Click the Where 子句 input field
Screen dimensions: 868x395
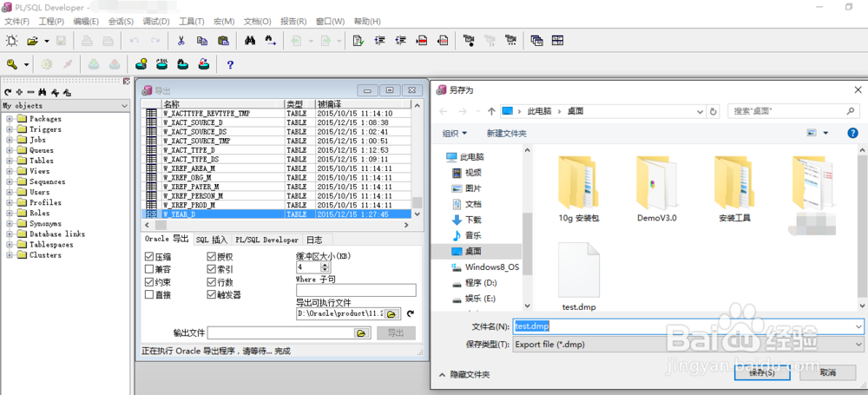[x=356, y=290]
